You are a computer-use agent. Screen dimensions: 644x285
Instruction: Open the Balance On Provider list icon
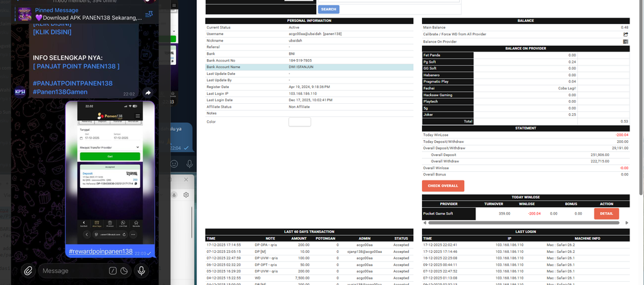point(626,42)
